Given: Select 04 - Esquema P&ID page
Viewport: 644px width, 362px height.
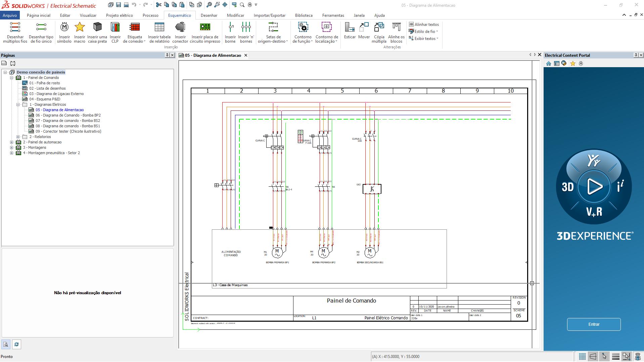Looking at the screenshot, I should [x=45, y=99].
